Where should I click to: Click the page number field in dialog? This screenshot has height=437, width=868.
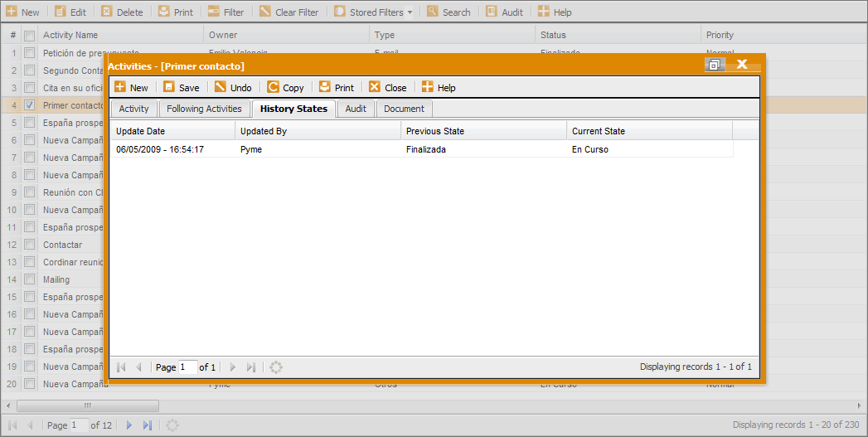[187, 367]
